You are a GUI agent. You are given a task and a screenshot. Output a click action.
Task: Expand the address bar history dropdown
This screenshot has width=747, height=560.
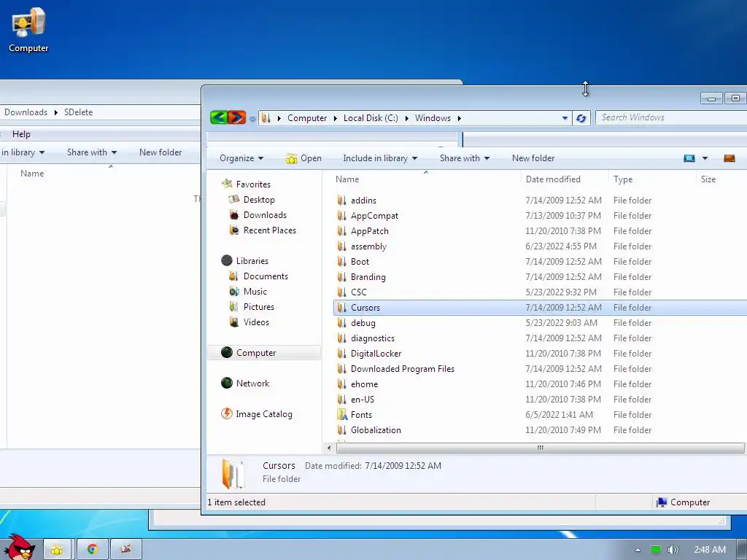[x=565, y=118]
